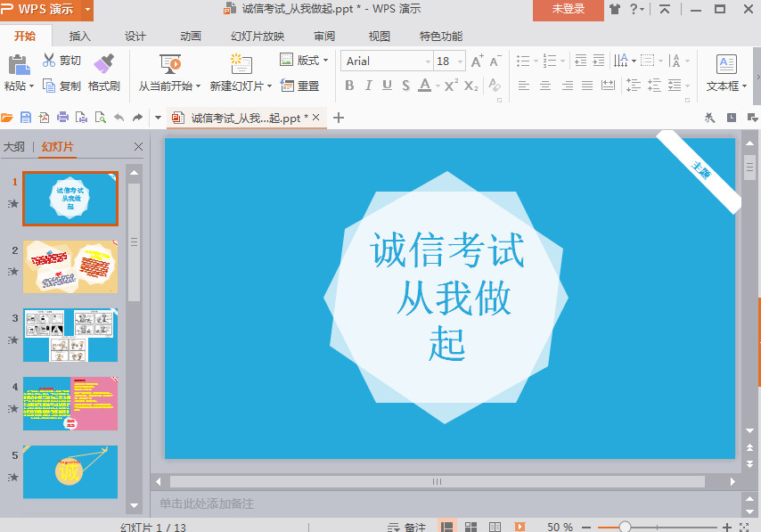The image size is (761, 532).
Task: Zoom in with the plus button
Action: [x=726, y=528]
